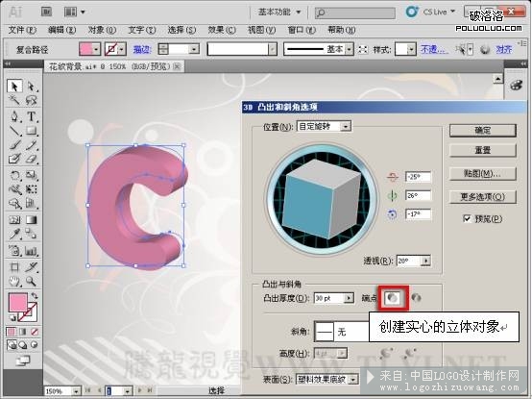Screen dimensions: 532x399
Task: Open the 效果 menu
Action: [221, 30]
